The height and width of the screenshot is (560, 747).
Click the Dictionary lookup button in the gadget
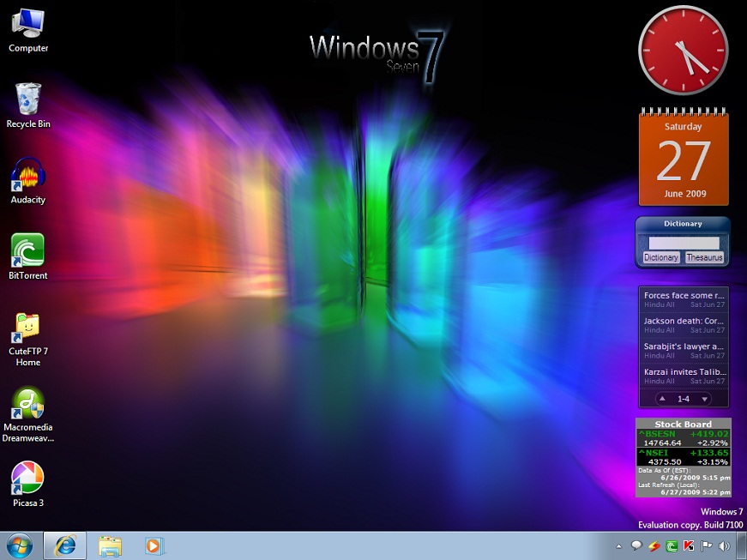661,257
